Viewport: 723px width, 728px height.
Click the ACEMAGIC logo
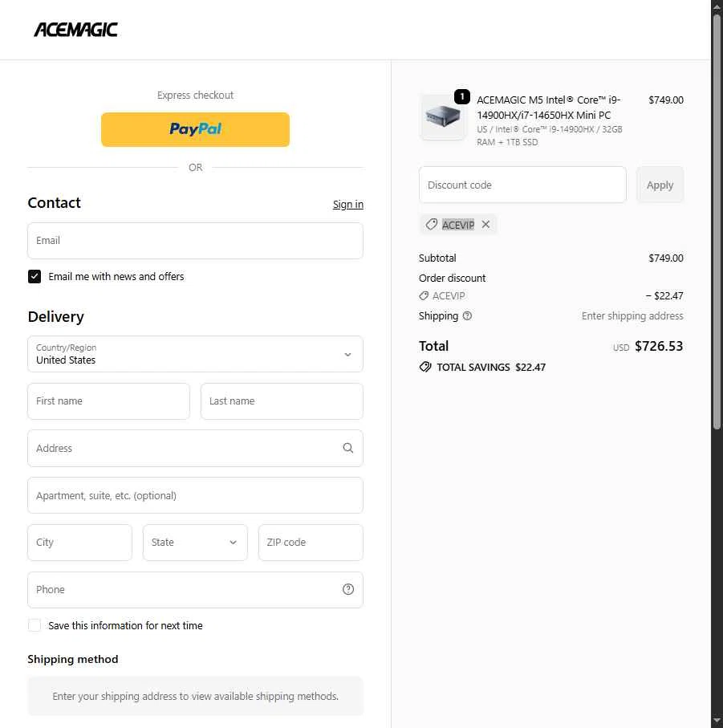pos(75,30)
